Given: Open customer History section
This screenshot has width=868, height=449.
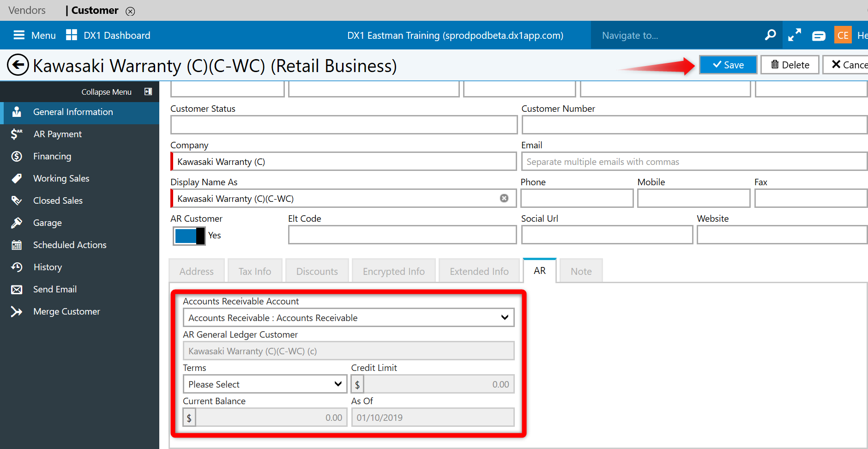Looking at the screenshot, I should [x=79, y=267].
